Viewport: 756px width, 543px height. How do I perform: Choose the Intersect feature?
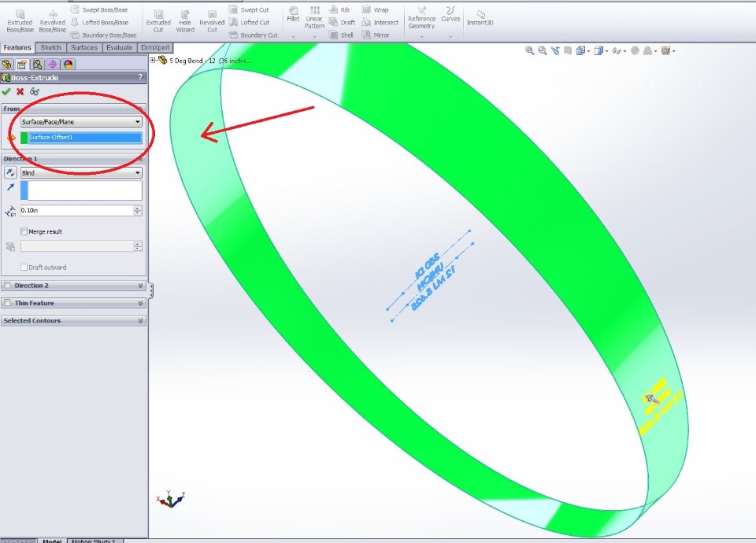click(380, 22)
